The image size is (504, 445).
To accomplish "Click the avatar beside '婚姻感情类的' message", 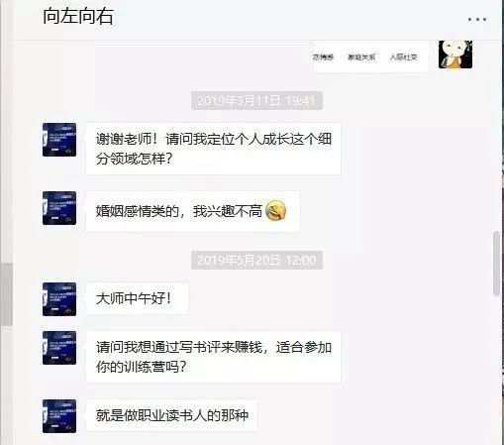I will click(x=59, y=208).
